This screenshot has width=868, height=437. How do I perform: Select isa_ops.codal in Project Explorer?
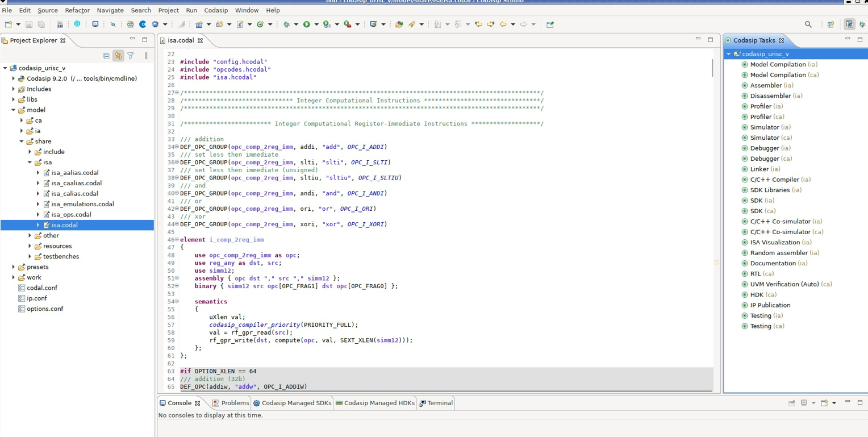pyautogui.click(x=71, y=215)
